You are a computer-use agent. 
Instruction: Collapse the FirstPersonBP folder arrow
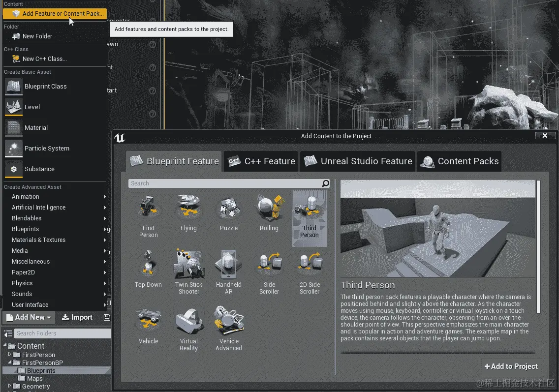[10, 362]
